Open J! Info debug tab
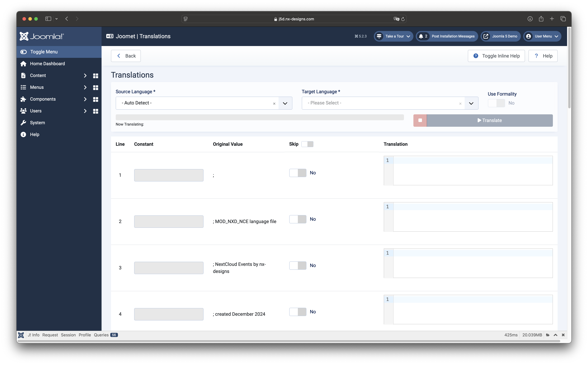The width and height of the screenshot is (588, 365). (33, 335)
